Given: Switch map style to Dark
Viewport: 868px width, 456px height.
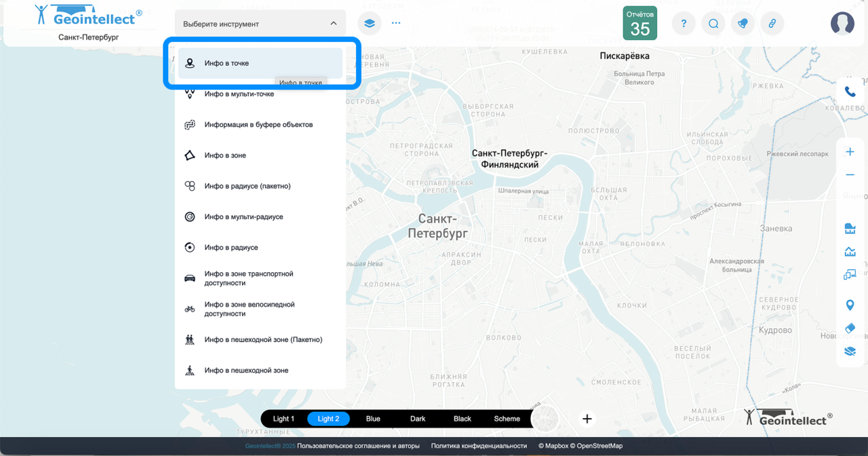Looking at the screenshot, I should point(418,419).
